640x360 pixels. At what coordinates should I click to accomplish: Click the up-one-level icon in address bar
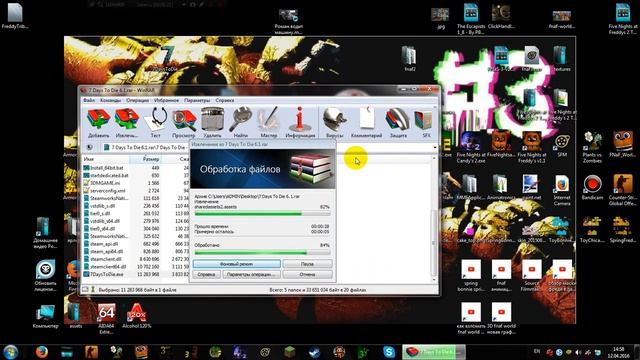[x=89, y=147]
